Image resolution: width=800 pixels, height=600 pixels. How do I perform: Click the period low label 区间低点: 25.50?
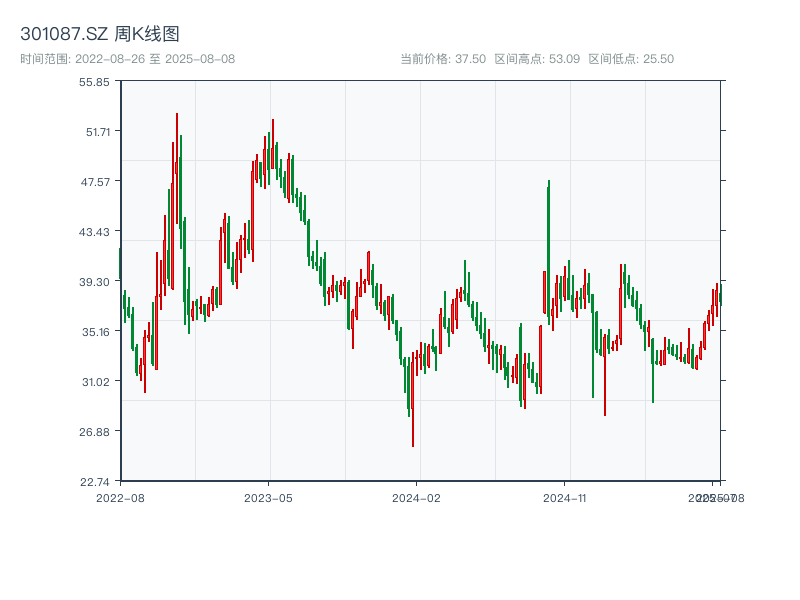[x=631, y=59]
